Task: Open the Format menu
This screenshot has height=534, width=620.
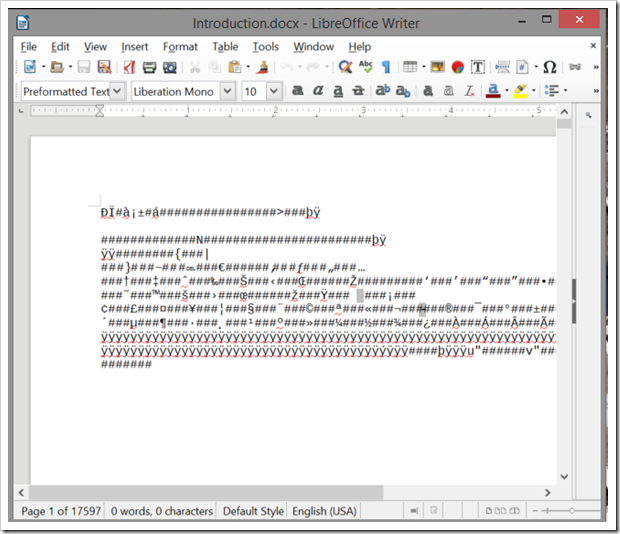Action: pos(180,46)
